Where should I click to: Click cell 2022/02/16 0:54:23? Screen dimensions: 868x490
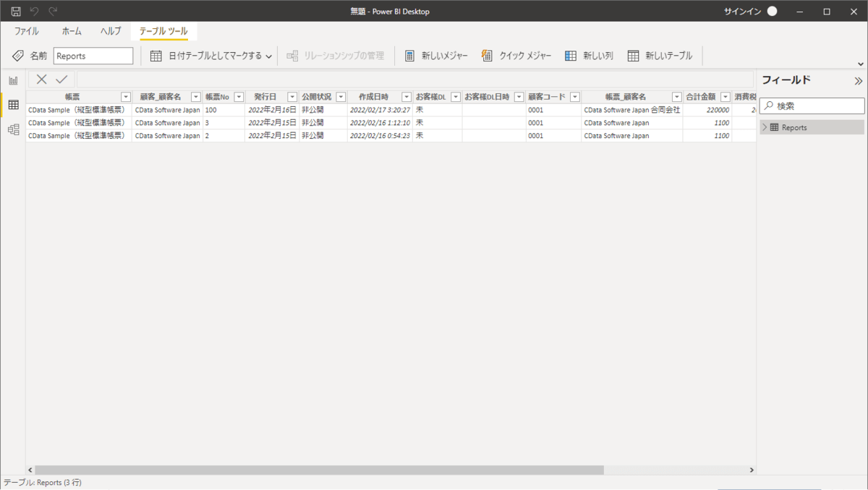tap(380, 135)
